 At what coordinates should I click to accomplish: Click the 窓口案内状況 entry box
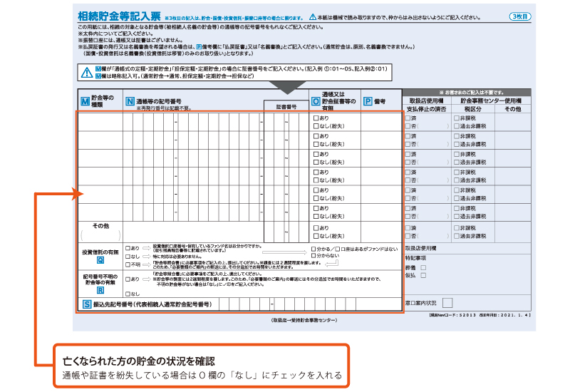pyautogui.click(x=447, y=303)
